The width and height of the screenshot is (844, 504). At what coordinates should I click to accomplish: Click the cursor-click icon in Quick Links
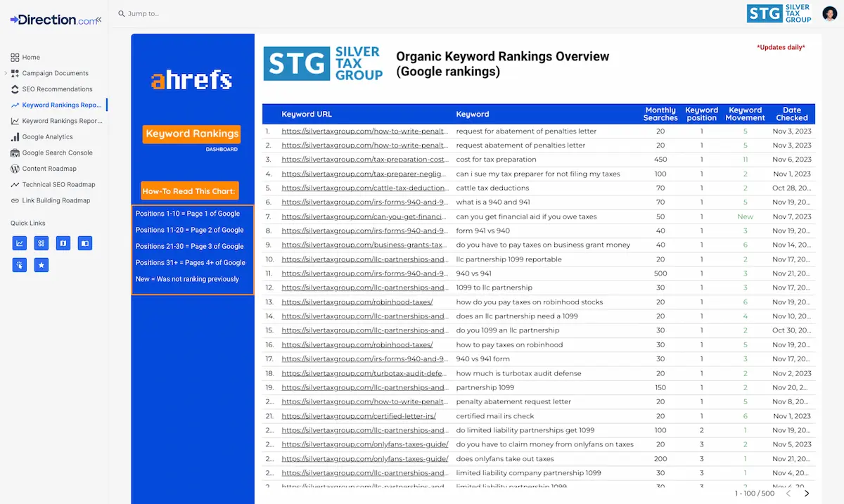tap(20, 265)
